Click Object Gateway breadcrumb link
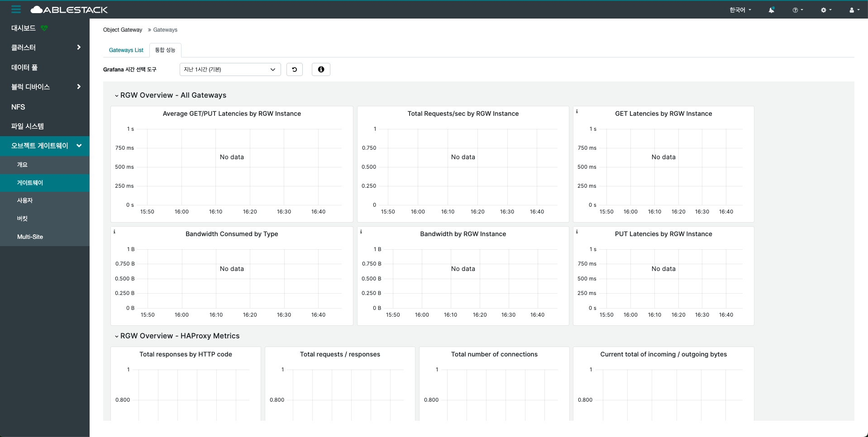 [123, 30]
